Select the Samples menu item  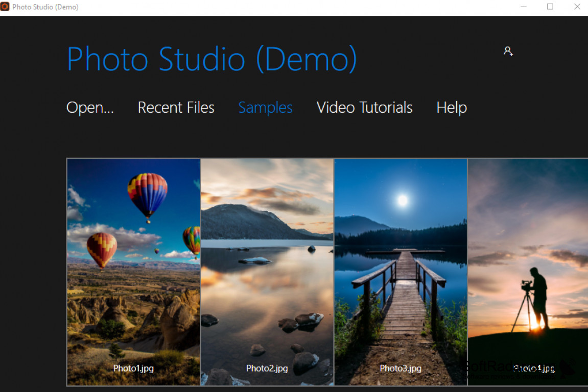pyautogui.click(x=265, y=108)
